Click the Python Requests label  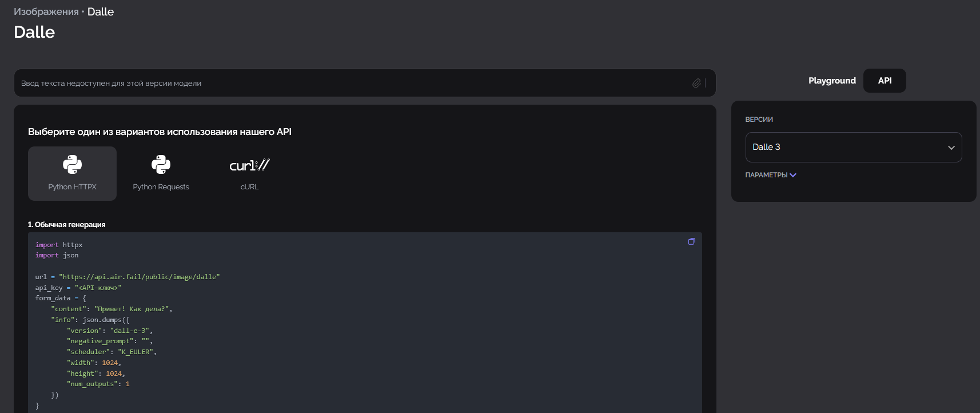(x=161, y=187)
